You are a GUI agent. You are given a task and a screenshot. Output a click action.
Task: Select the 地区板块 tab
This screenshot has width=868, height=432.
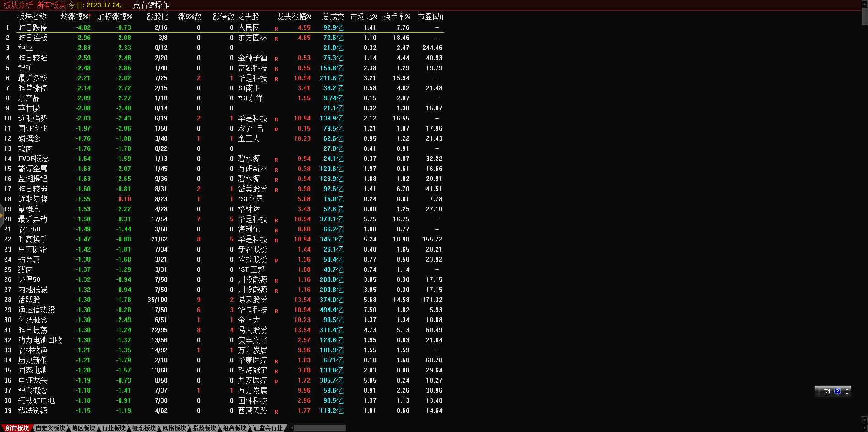coord(83,428)
